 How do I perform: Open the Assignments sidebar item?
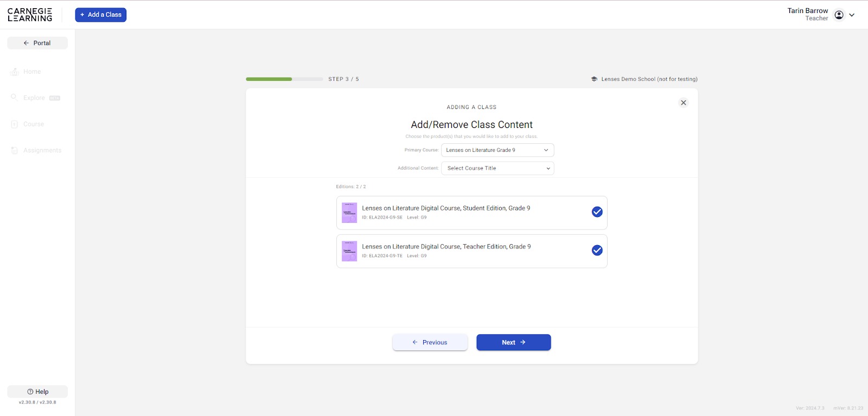pyautogui.click(x=42, y=150)
